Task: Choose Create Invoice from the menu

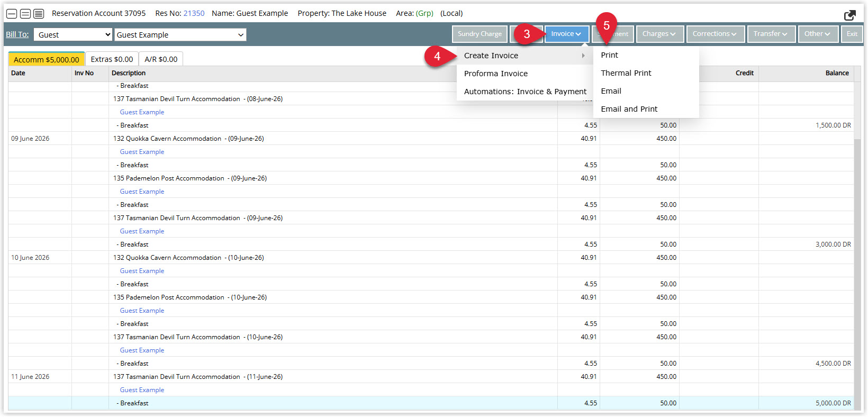Action: click(x=525, y=56)
